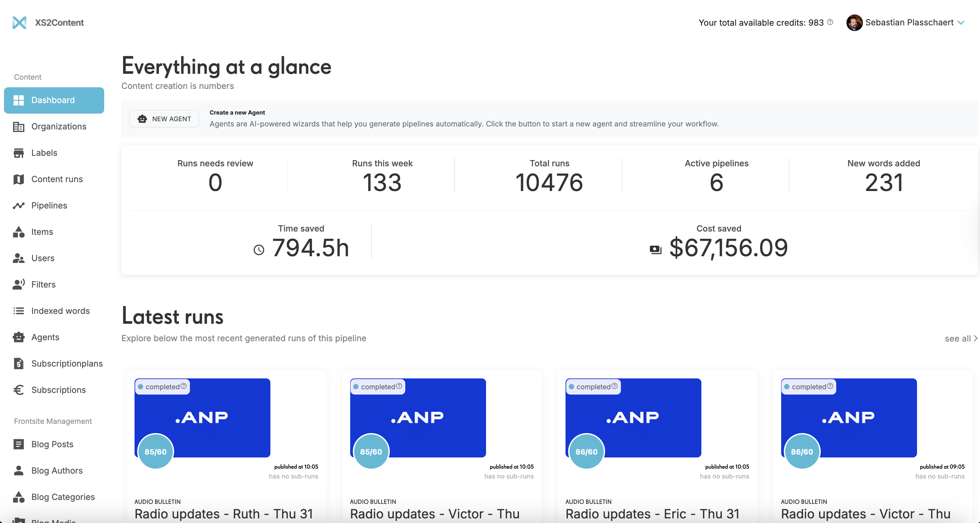This screenshot has height=523, width=980.
Task: Open the .ANP thumbnail for Radio updates - Eric
Action: [633, 418]
